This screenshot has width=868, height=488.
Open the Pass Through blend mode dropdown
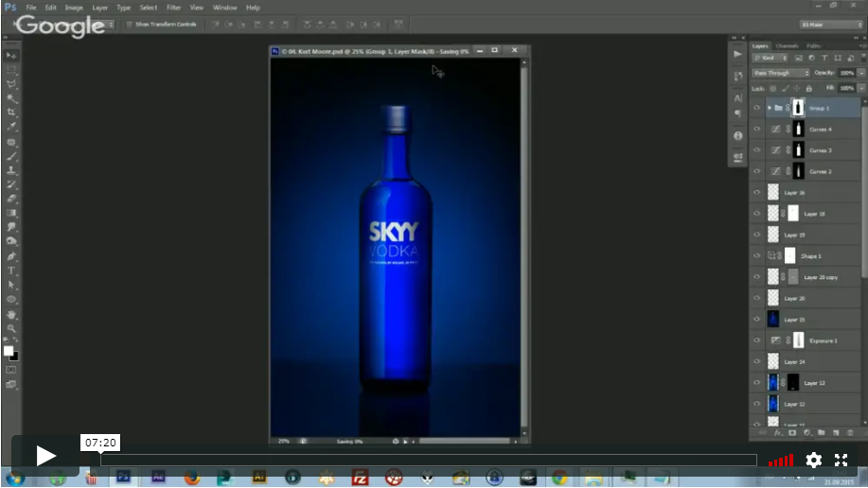[x=781, y=73]
